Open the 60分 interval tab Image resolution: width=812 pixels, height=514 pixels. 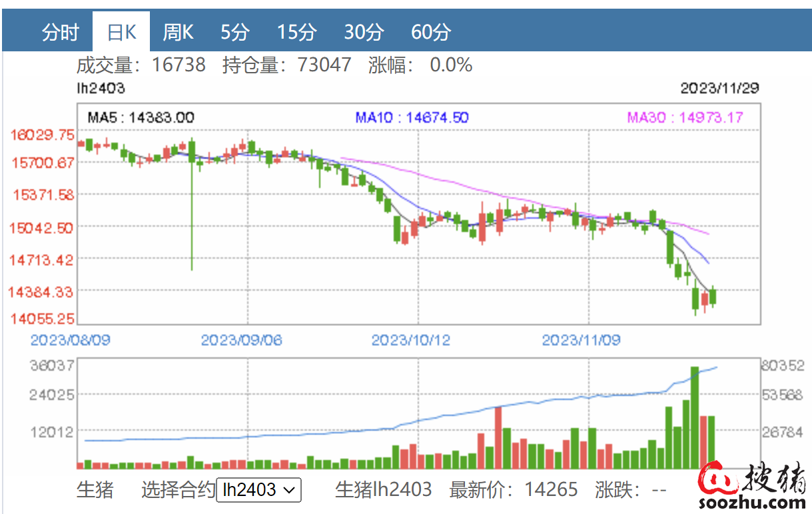point(431,32)
